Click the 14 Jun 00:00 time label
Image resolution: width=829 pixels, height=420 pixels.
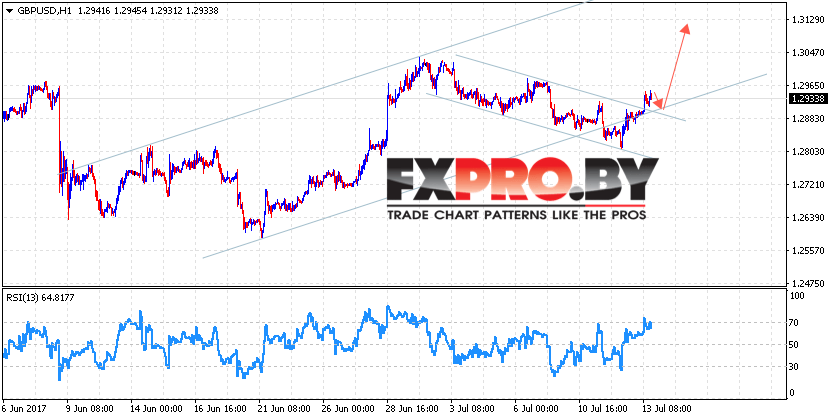pyautogui.click(x=154, y=409)
